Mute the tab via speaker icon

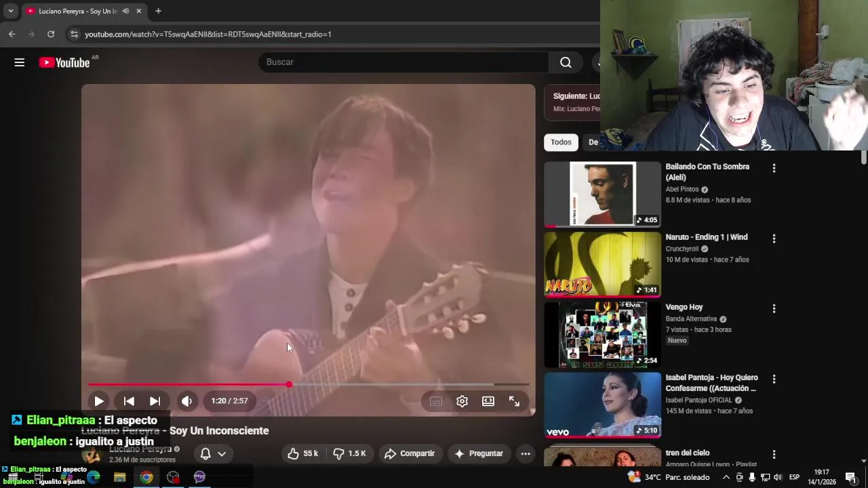point(125,11)
